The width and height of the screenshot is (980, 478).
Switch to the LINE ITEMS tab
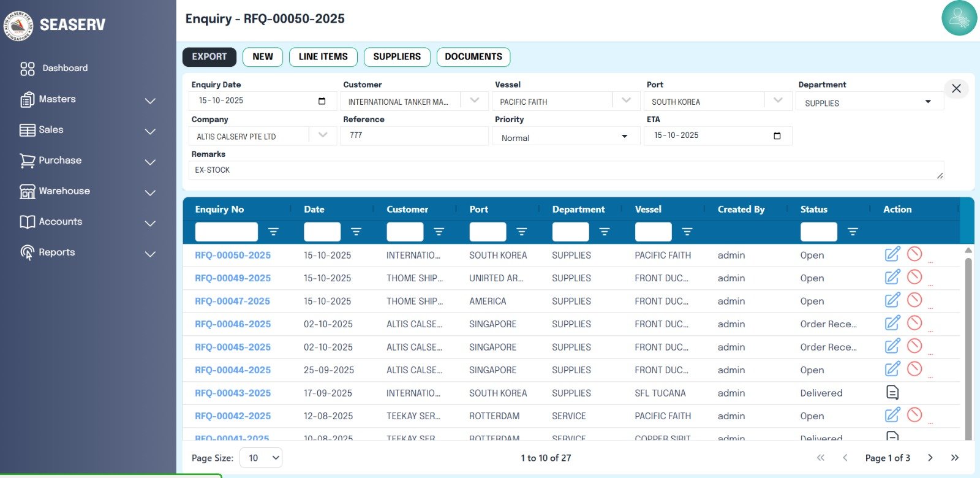pos(323,56)
